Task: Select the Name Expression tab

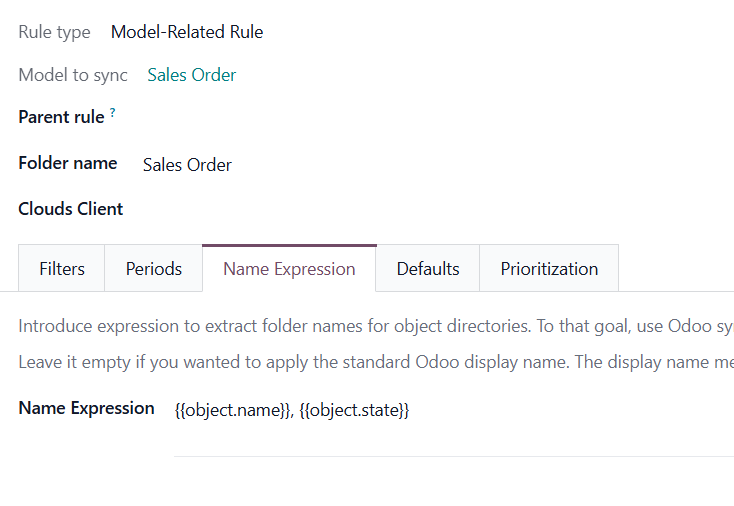Action: [x=289, y=269]
